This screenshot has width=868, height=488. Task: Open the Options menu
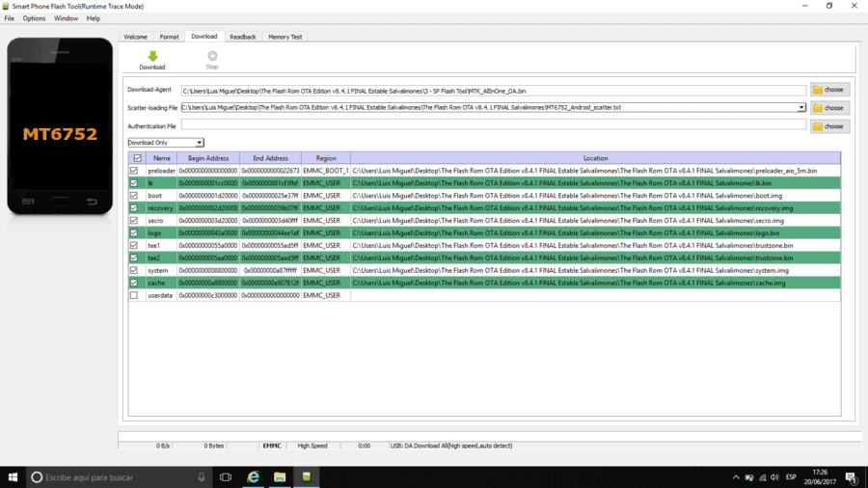[34, 18]
